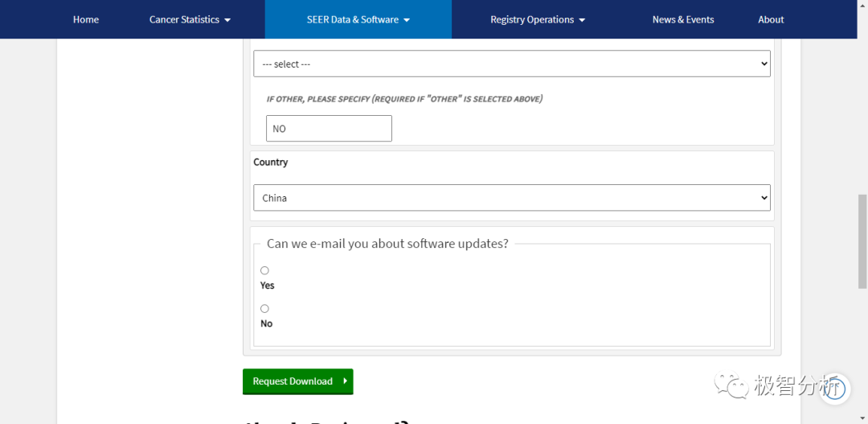Click the italic 'IF OTHER, PLEASE SPECIFY' label
The image size is (868, 424).
404,99
